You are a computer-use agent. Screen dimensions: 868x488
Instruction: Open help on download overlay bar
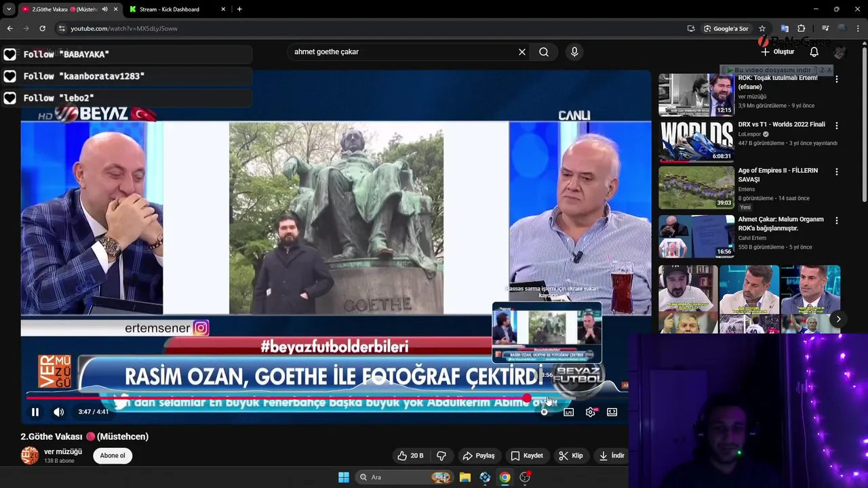tap(821, 70)
